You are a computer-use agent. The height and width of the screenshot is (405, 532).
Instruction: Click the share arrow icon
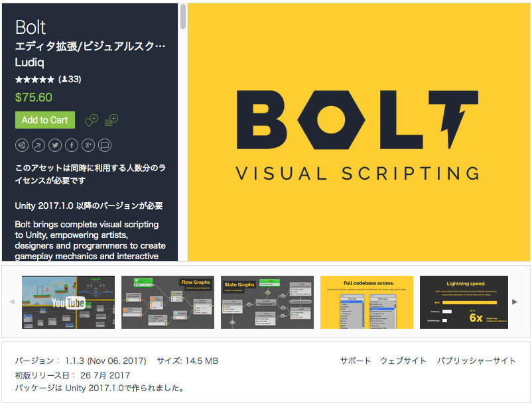38,145
